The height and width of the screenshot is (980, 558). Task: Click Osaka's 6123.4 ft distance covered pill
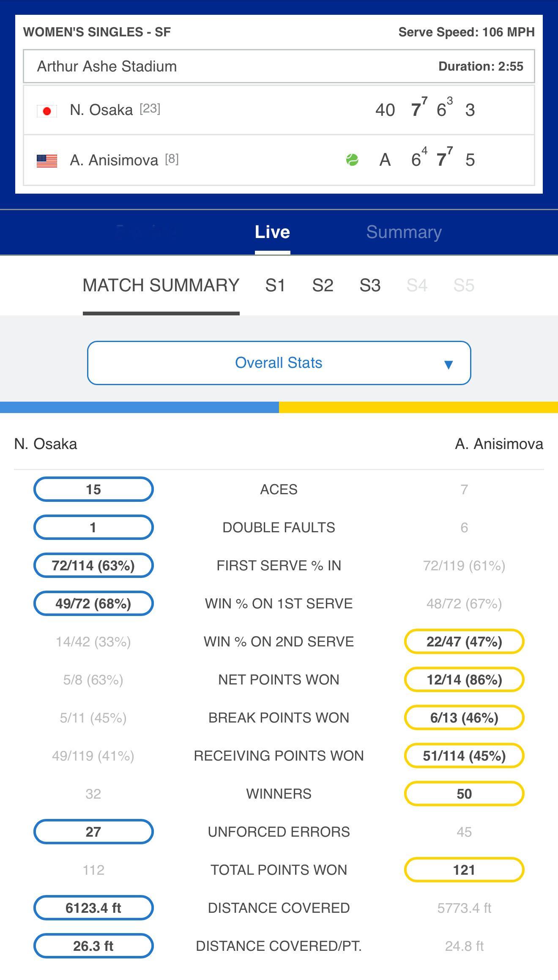click(93, 908)
